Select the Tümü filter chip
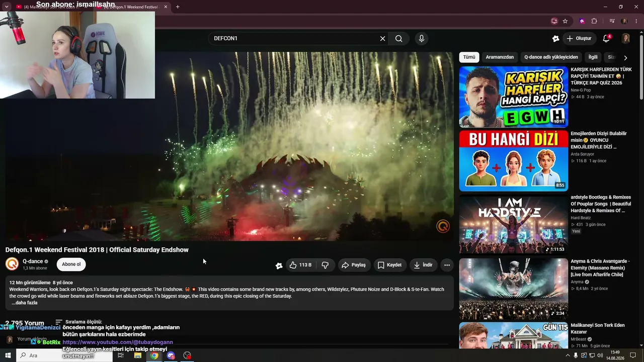644x362 pixels. pyautogui.click(x=469, y=57)
